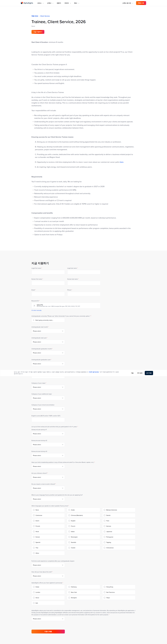Open the 'Category of your additional major' dropdown
Screen dimensions: 167x644
click(x=48, y=398)
